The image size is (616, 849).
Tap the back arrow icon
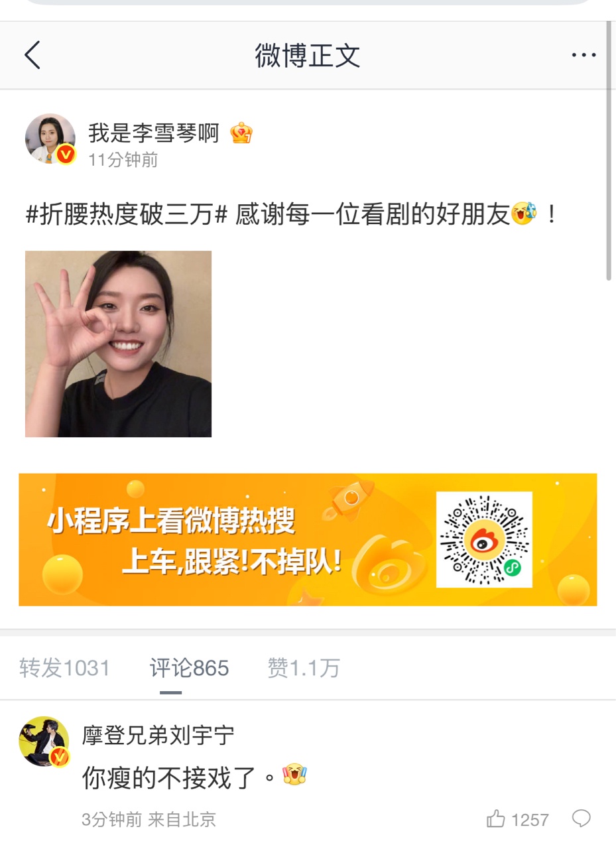click(x=32, y=55)
